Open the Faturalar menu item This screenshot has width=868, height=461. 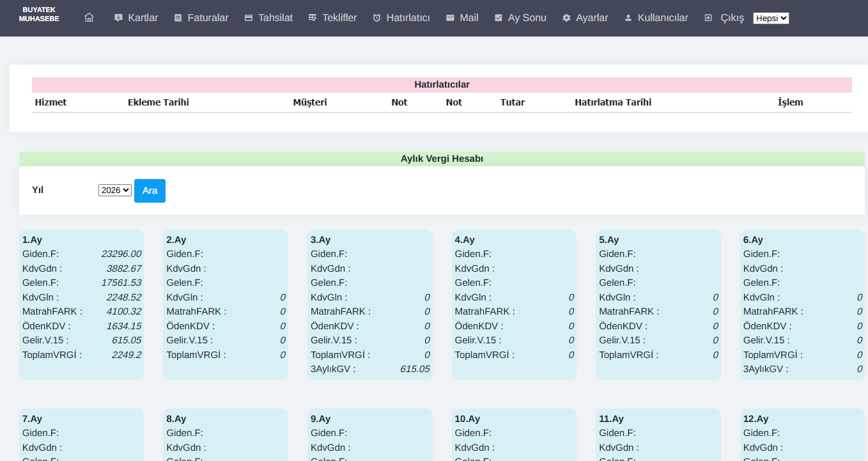208,18
